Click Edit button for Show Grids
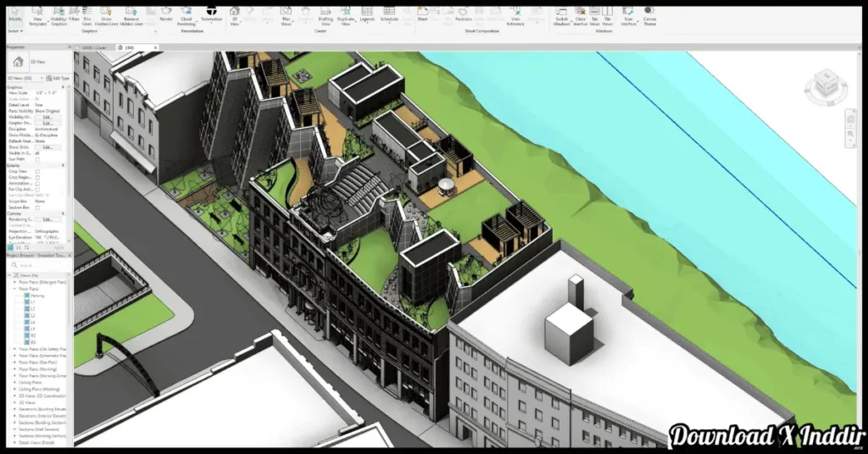The height and width of the screenshot is (454, 868). click(x=47, y=147)
